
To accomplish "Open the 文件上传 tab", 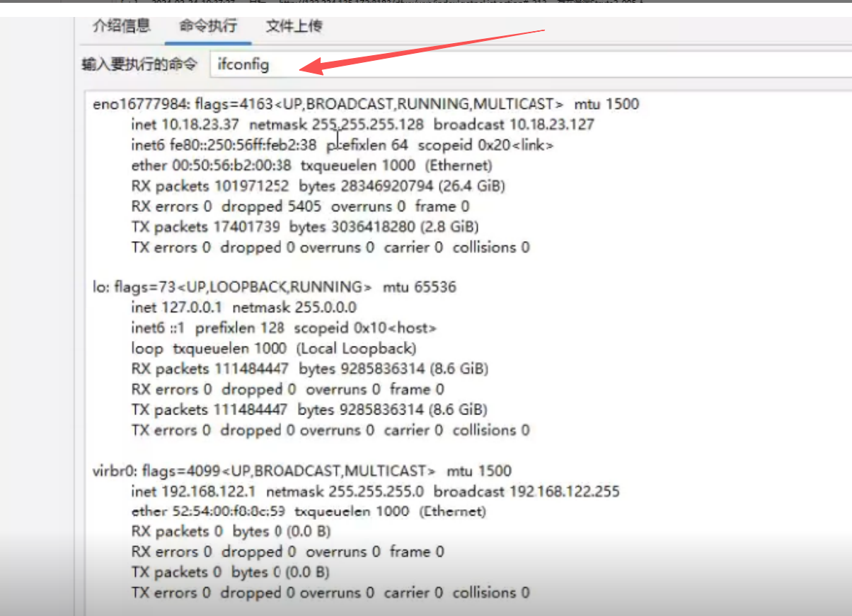I will pos(294,26).
